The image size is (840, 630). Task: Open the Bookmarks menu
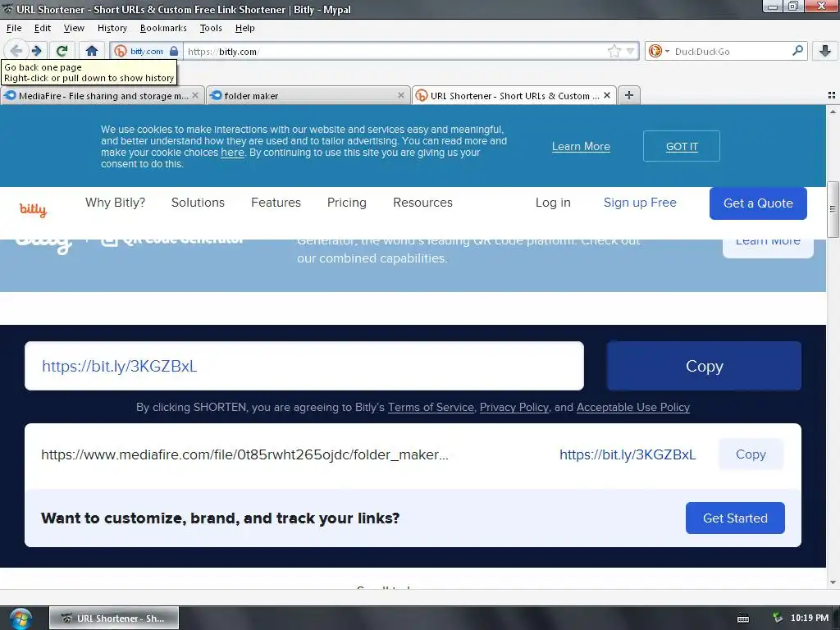tap(163, 28)
